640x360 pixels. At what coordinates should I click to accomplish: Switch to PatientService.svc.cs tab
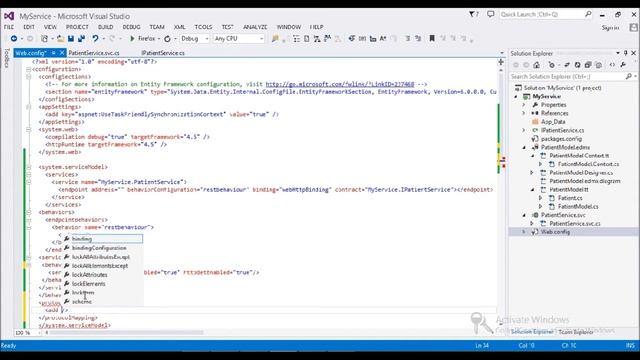click(94, 53)
